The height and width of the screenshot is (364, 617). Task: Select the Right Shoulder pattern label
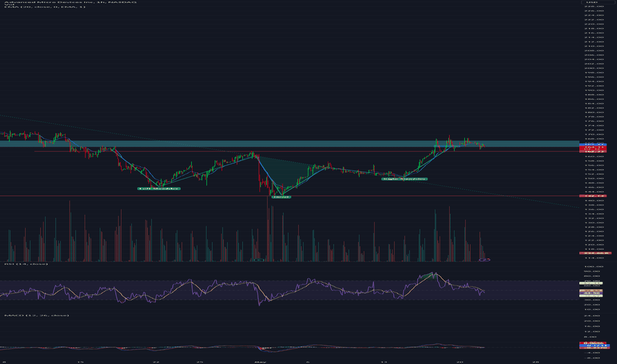point(404,179)
